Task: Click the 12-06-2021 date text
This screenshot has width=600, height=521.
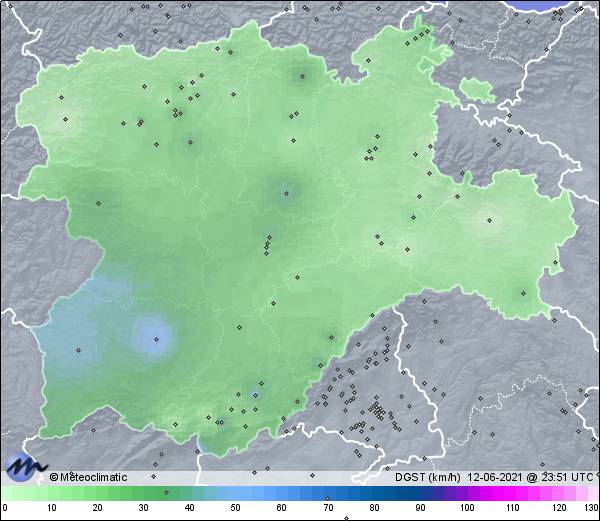Action: (494, 477)
